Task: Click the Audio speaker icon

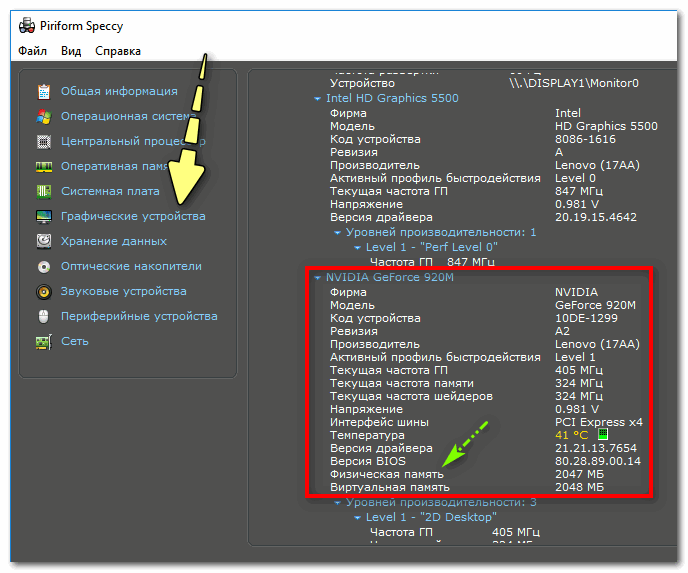Action: (44, 292)
